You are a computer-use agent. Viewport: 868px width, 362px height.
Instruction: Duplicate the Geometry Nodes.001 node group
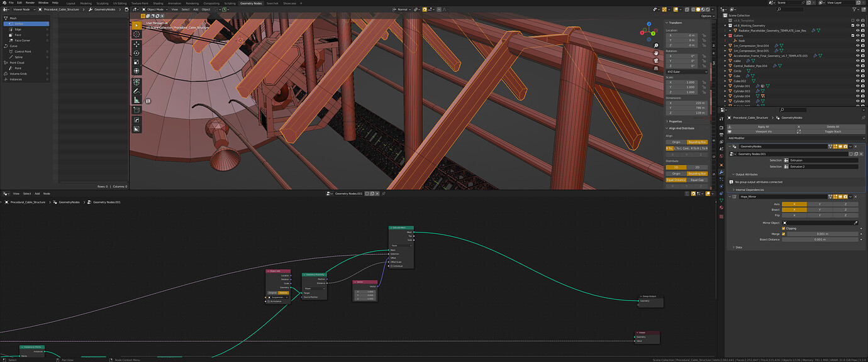pyautogui.click(x=856, y=153)
